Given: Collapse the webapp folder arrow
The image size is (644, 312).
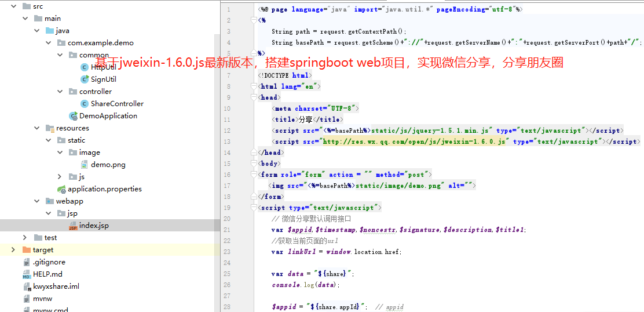Looking at the screenshot, I should (x=37, y=201).
